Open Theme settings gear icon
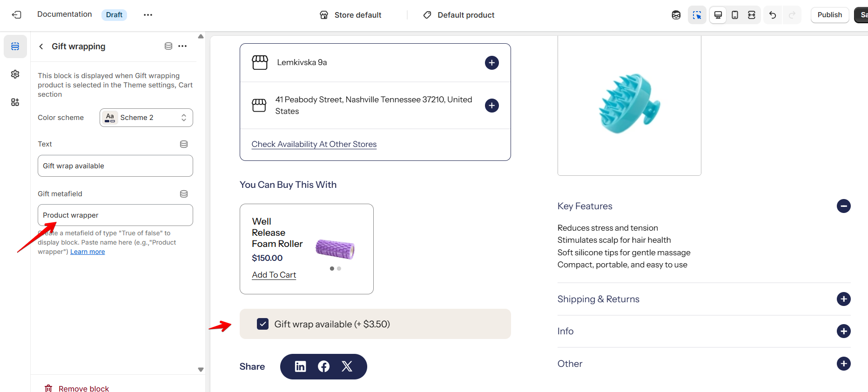This screenshot has width=868, height=392. (15, 74)
